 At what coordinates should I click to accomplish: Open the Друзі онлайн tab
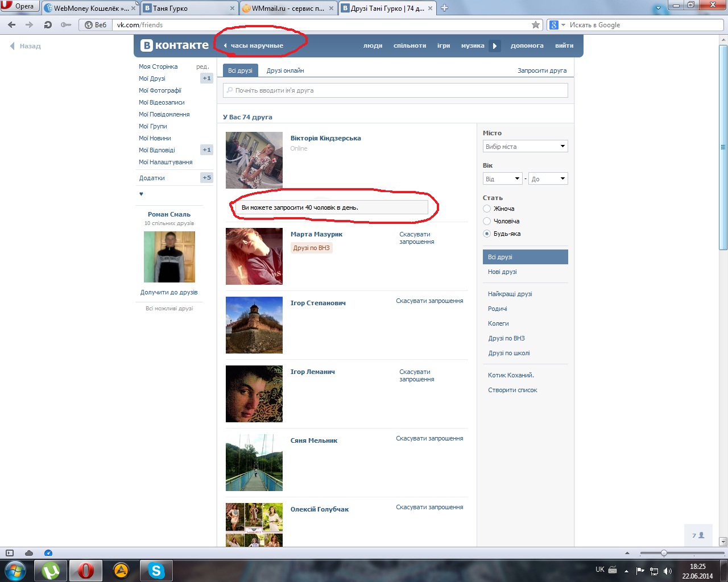[286, 70]
